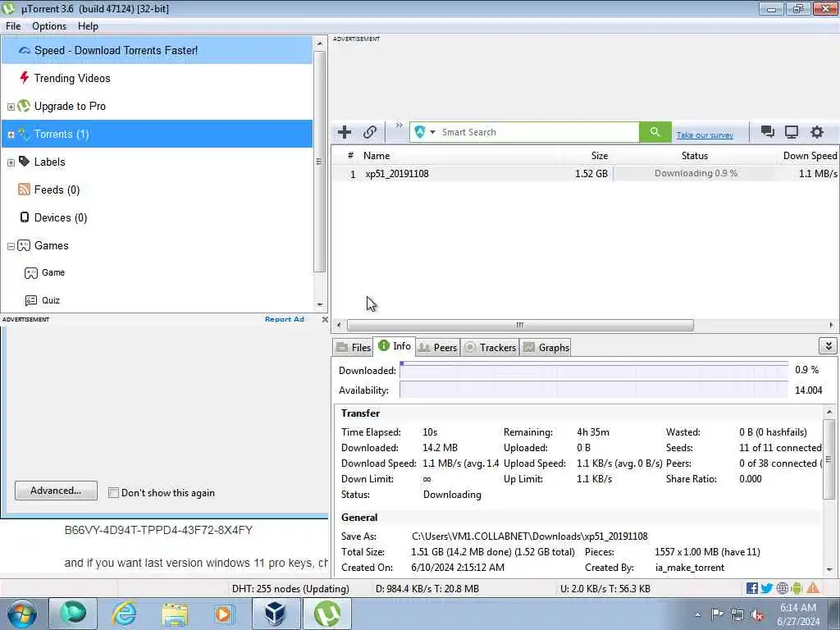Click the torrent list horizontal scrollbar
Image resolution: width=840 pixels, height=630 pixels.
519,325
